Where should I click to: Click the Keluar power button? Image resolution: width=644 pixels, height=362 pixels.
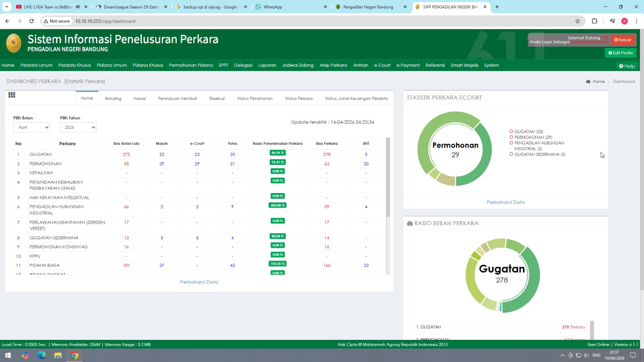click(623, 40)
